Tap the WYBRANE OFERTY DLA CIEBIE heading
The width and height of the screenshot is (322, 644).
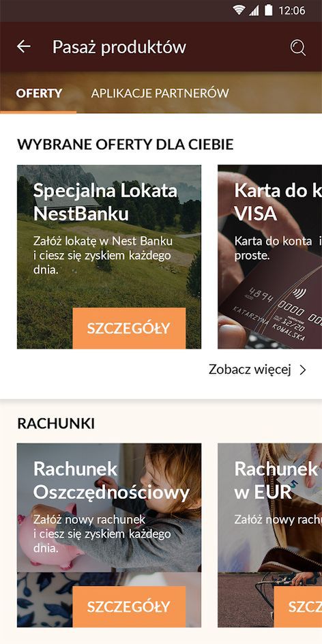(x=126, y=145)
